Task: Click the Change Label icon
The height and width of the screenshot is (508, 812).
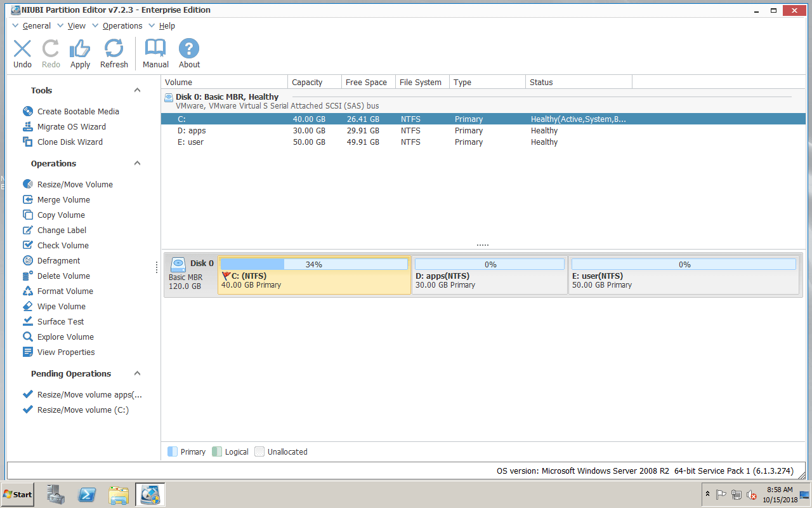Action: [28, 230]
